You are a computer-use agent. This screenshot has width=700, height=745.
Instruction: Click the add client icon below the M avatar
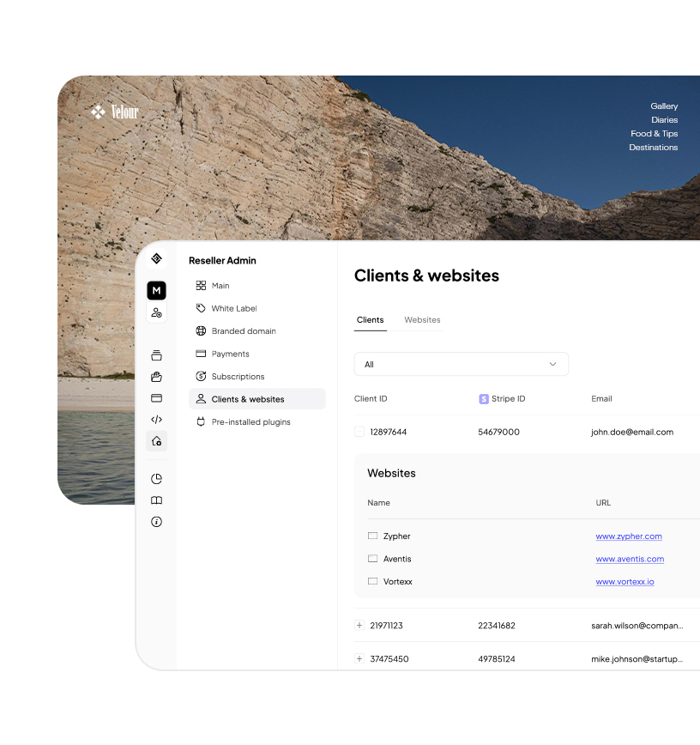(x=156, y=312)
